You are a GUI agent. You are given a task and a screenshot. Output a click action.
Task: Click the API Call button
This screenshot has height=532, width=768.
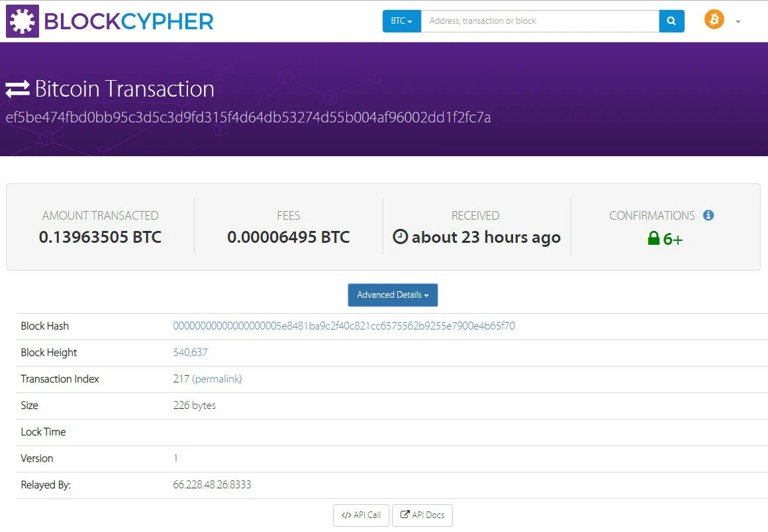tap(361, 515)
